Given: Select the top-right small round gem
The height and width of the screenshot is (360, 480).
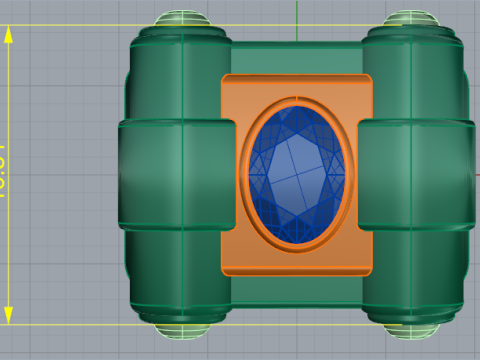Looking at the screenshot, I should click(411, 18).
